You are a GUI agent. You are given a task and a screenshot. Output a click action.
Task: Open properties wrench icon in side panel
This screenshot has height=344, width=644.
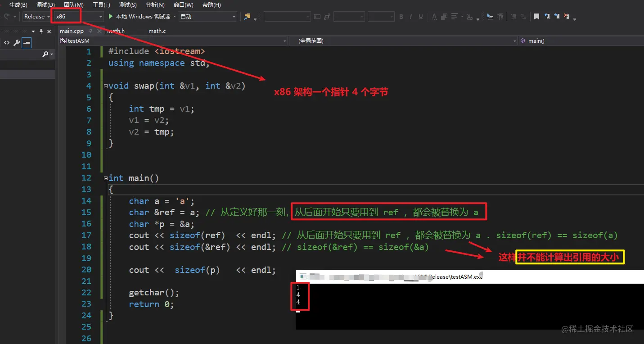click(x=17, y=43)
